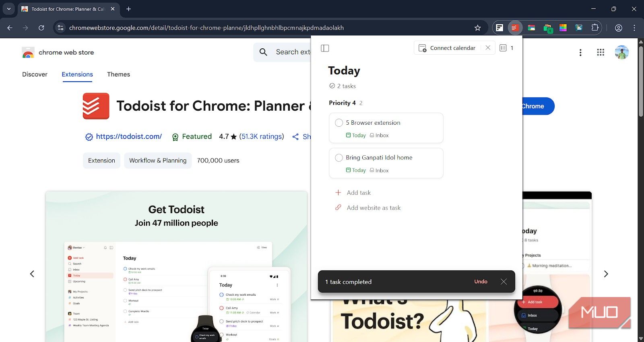
Task: Open the Chrome Web Store three-dot menu
Action: [580, 52]
